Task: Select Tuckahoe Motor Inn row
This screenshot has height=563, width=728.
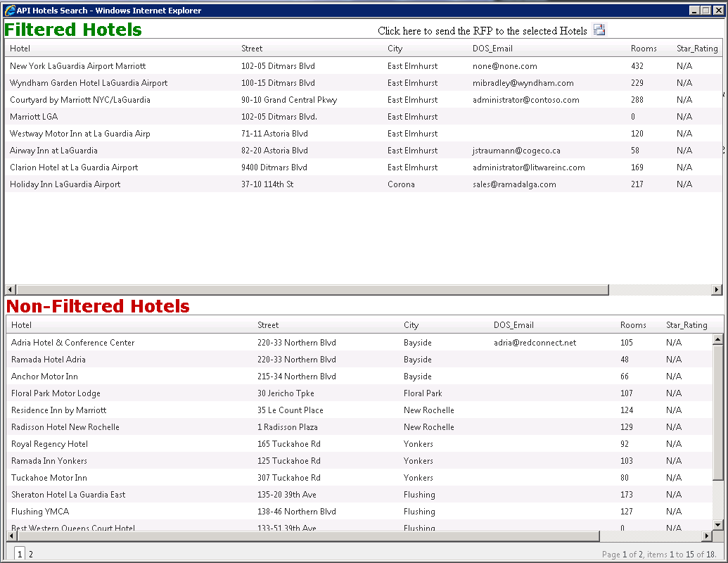Action: tap(359, 478)
